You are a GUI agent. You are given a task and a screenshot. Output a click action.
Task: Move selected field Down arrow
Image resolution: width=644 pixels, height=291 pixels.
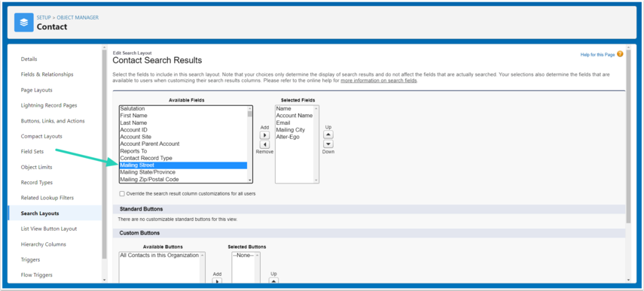click(328, 144)
